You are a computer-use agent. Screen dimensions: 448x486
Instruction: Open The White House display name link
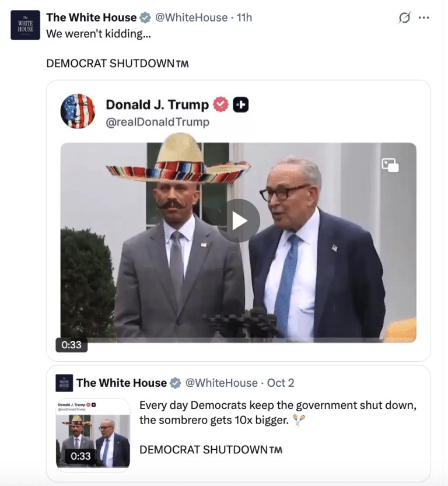pos(91,18)
